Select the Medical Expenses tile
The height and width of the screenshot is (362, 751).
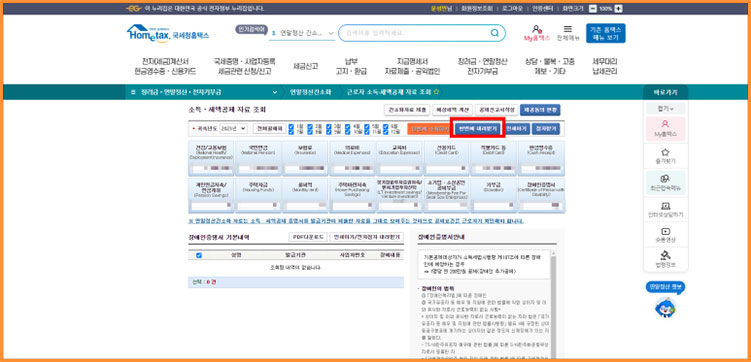click(x=352, y=158)
